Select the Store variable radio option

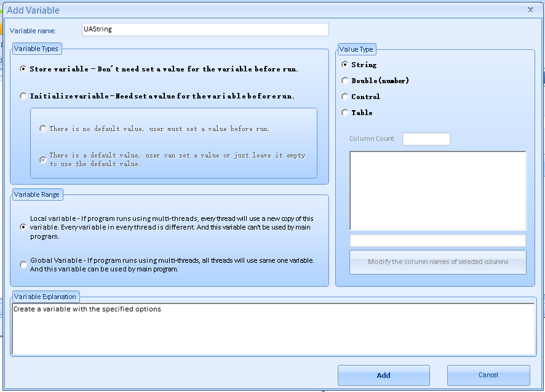click(24, 70)
